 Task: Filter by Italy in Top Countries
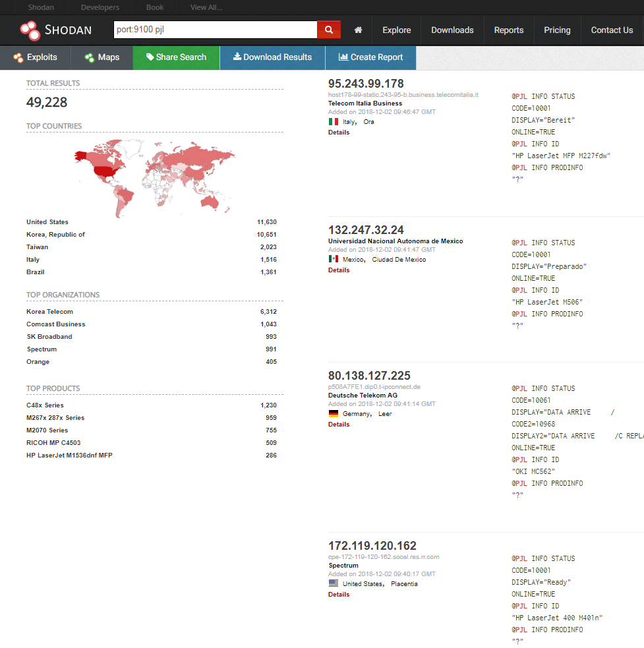pyautogui.click(x=33, y=260)
